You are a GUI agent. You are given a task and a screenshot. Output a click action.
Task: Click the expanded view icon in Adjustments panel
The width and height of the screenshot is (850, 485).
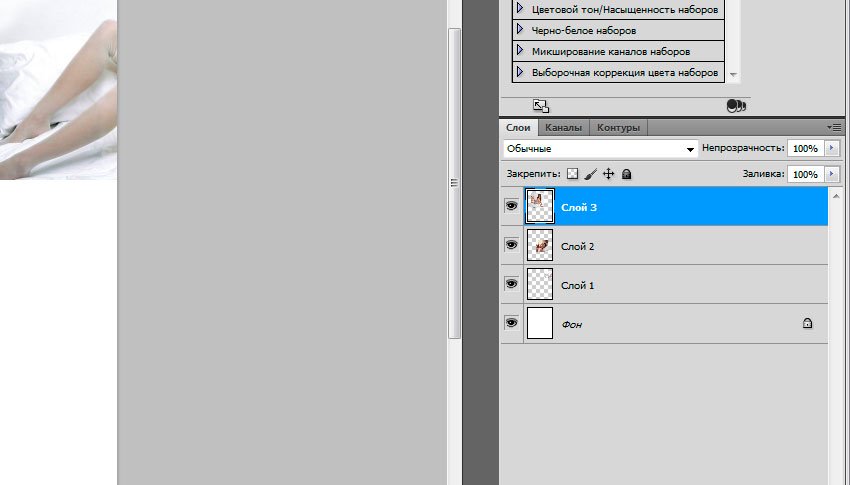pyautogui.click(x=541, y=105)
